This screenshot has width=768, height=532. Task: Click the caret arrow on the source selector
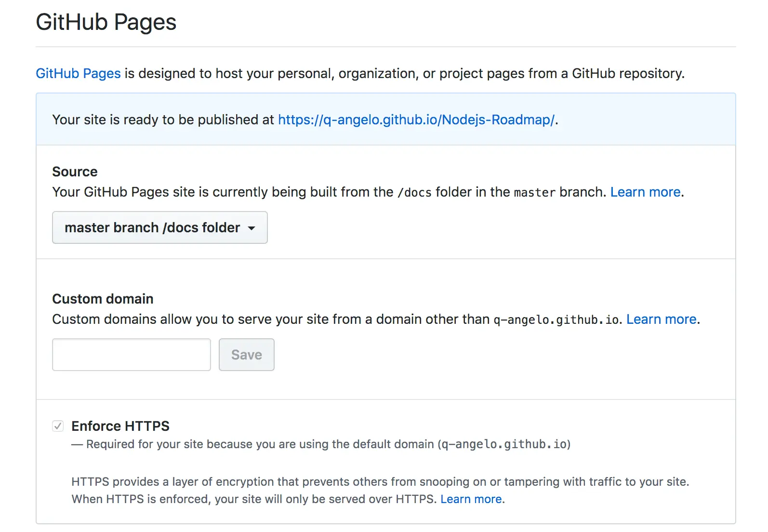(x=252, y=228)
